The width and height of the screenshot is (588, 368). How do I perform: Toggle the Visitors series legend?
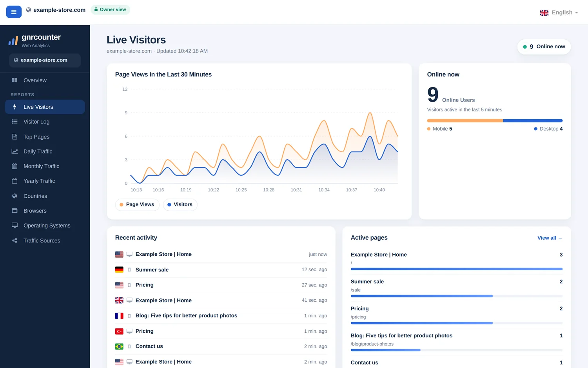pos(180,204)
